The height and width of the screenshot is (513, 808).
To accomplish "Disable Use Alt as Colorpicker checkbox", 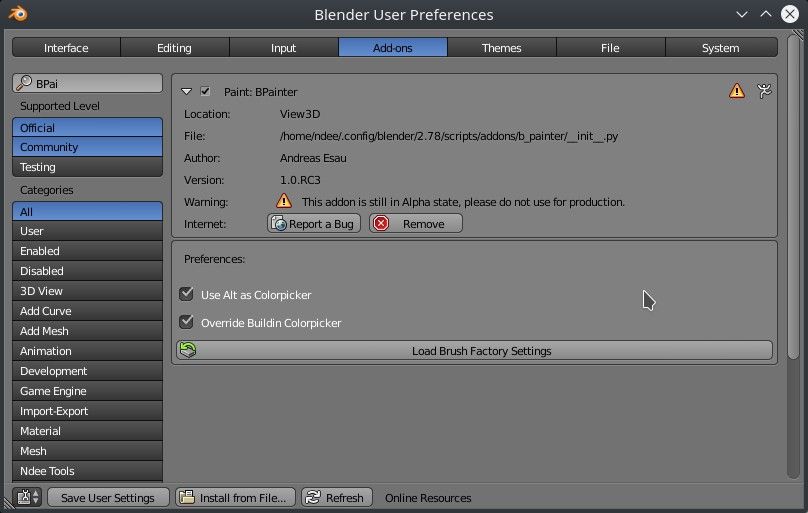I will coord(186,294).
